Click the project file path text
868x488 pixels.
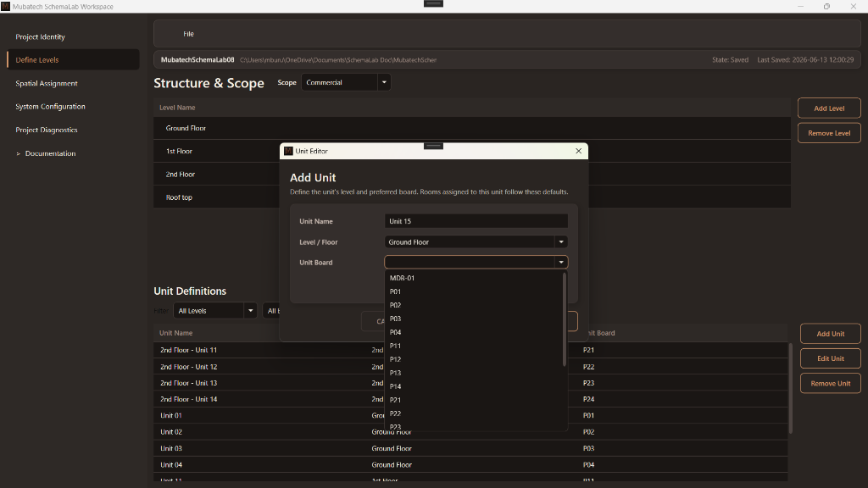click(x=338, y=60)
